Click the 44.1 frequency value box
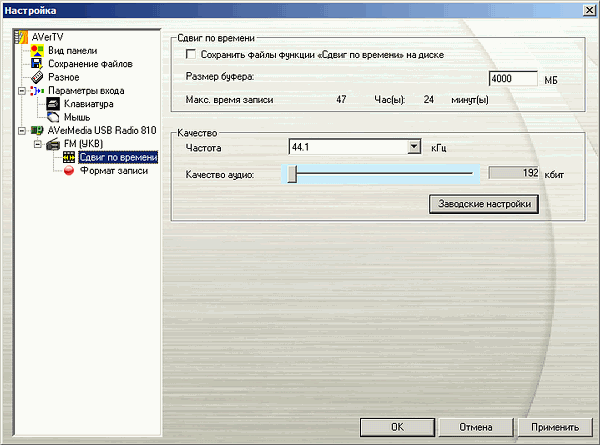This screenshot has height=445, width=600. [x=348, y=147]
